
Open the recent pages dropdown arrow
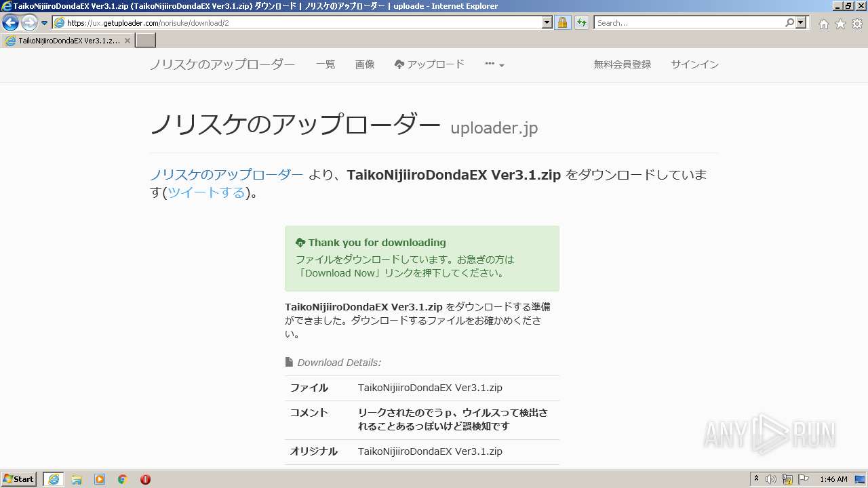pyautogui.click(x=45, y=23)
